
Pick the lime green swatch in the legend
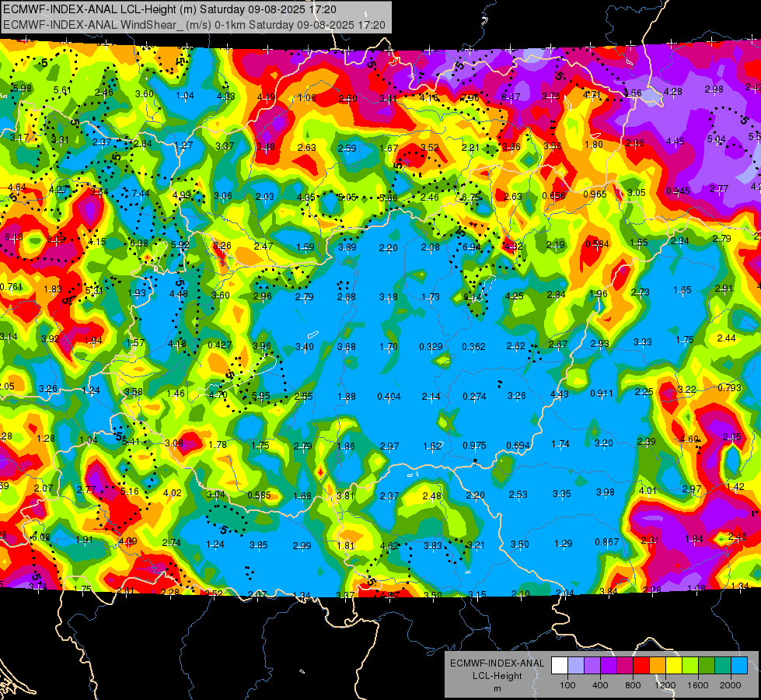click(x=690, y=665)
